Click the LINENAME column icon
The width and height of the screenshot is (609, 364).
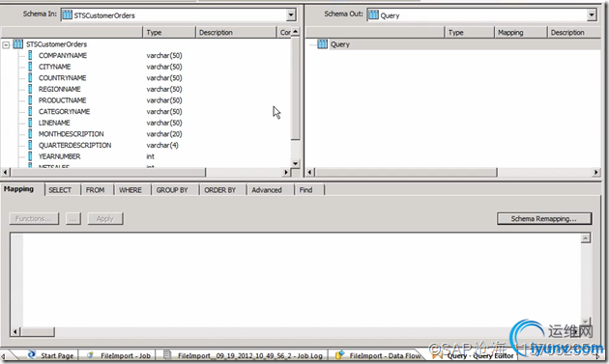click(30, 123)
